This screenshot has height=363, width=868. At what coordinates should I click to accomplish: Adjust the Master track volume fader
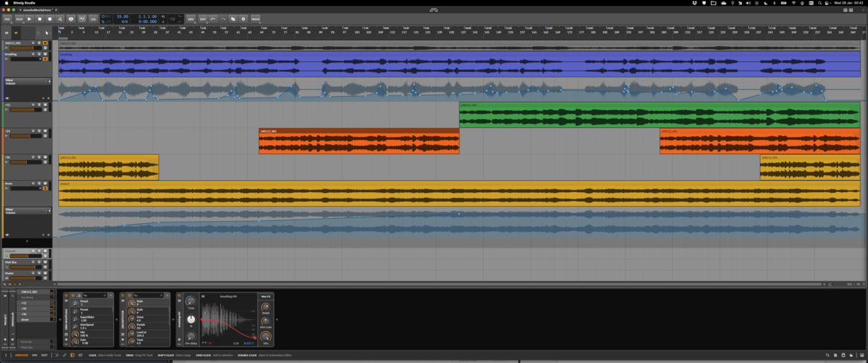pyautogui.click(x=21, y=278)
